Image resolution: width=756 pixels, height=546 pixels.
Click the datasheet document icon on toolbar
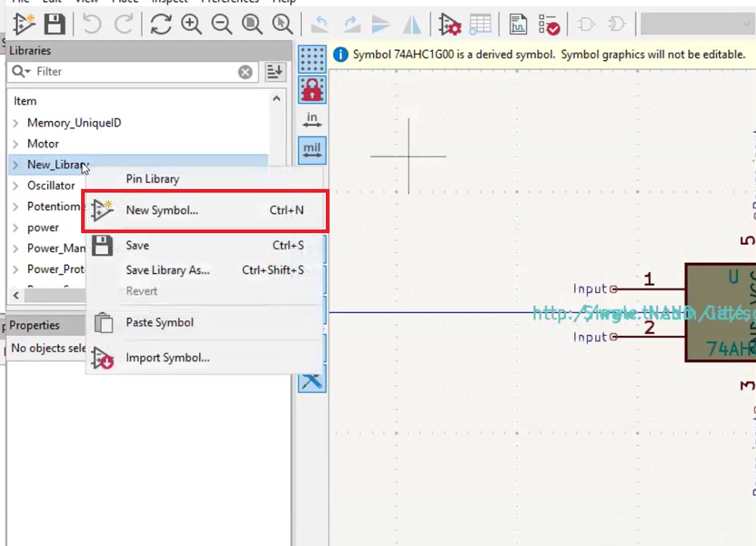[518, 24]
